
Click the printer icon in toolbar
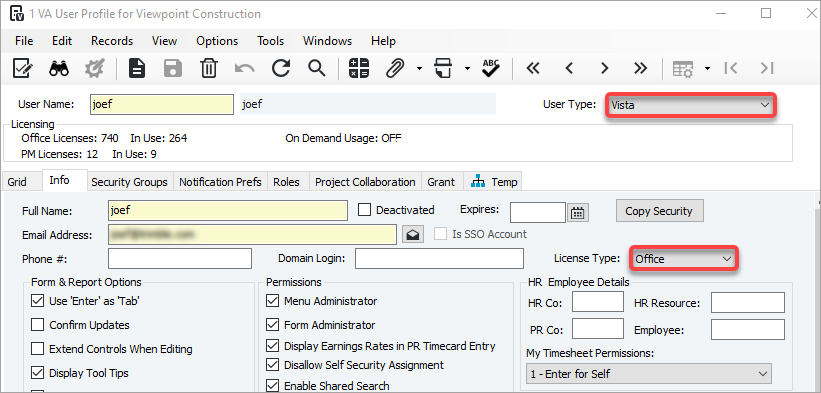[443, 68]
